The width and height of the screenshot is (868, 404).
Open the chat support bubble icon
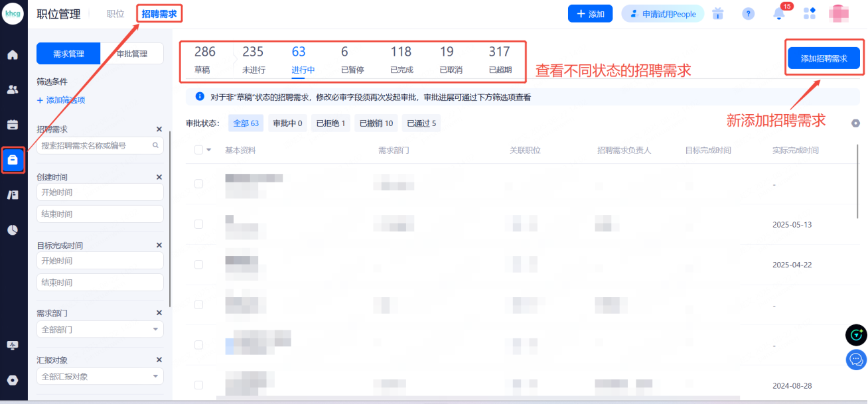[x=856, y=360]
